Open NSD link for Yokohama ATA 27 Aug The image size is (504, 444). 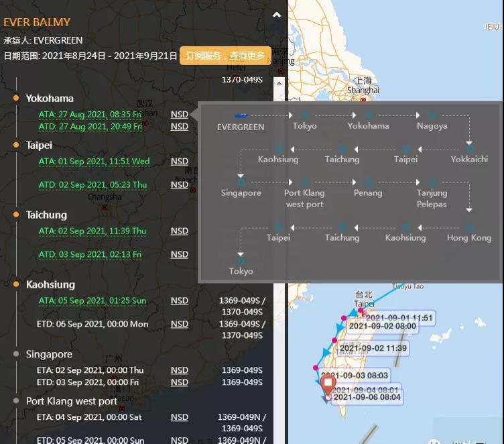[180, 114]
